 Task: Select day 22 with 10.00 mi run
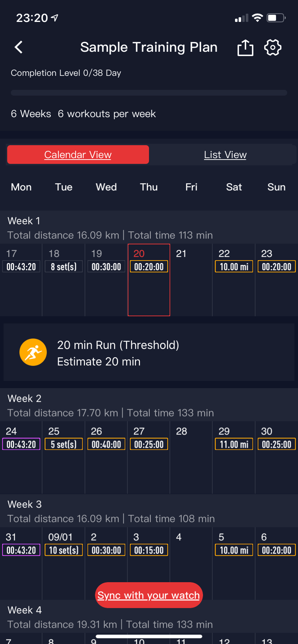(x=234, y=279)
